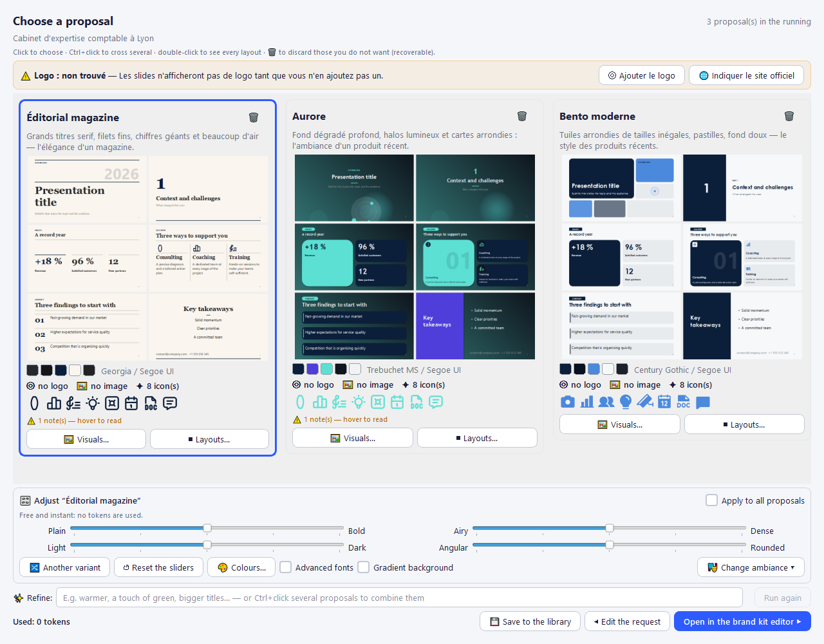
Task: Click Edit the request button
Action: pyautogui.click(x=627, y=621)
